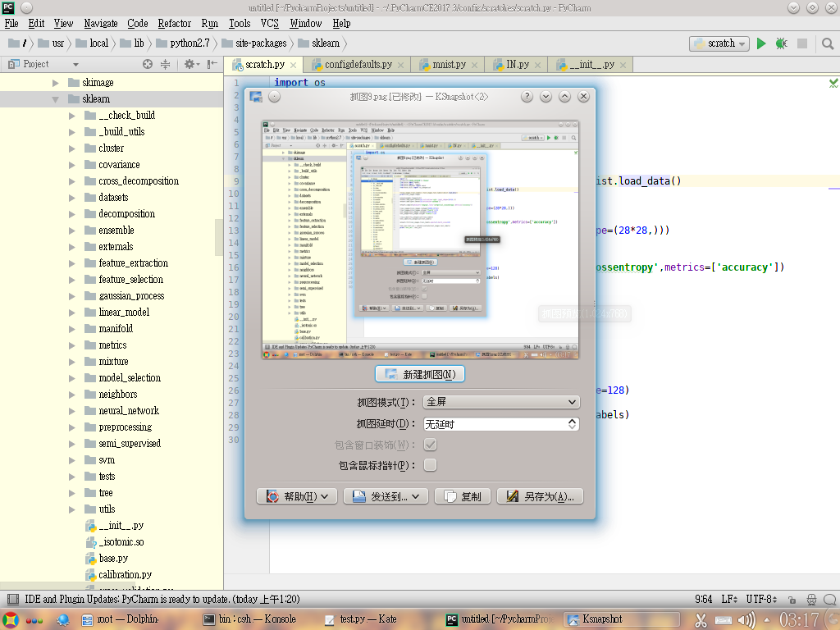Open Search Everywhere magnifier icon
Viewport: 840px width, 630px height.
[828, 43]
